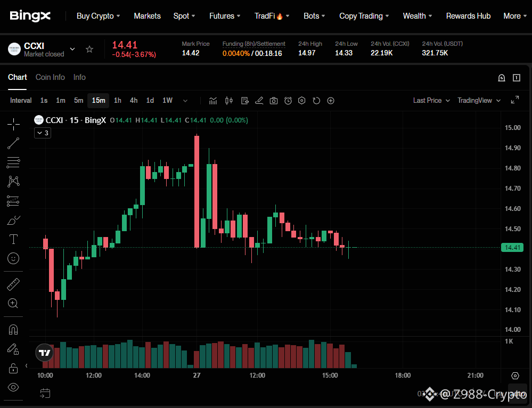The image size is (532, 408).
Task: Click the Funding (8h)/Settlement label
Action: (254, 44)
